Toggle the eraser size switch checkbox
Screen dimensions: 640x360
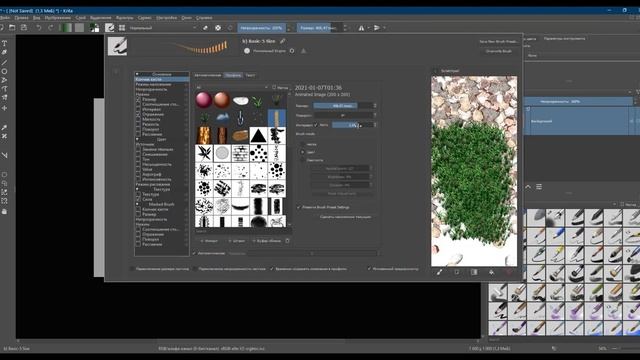132,269
